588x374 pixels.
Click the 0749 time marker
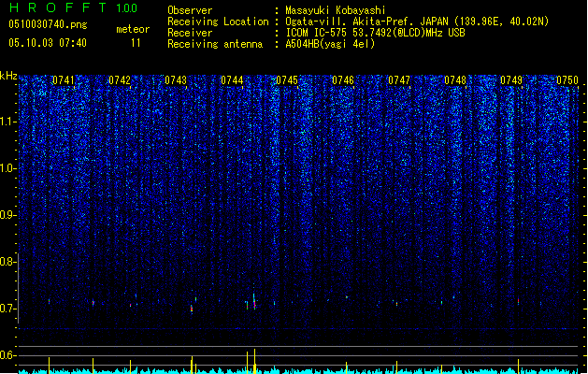(x=511, y=80)
